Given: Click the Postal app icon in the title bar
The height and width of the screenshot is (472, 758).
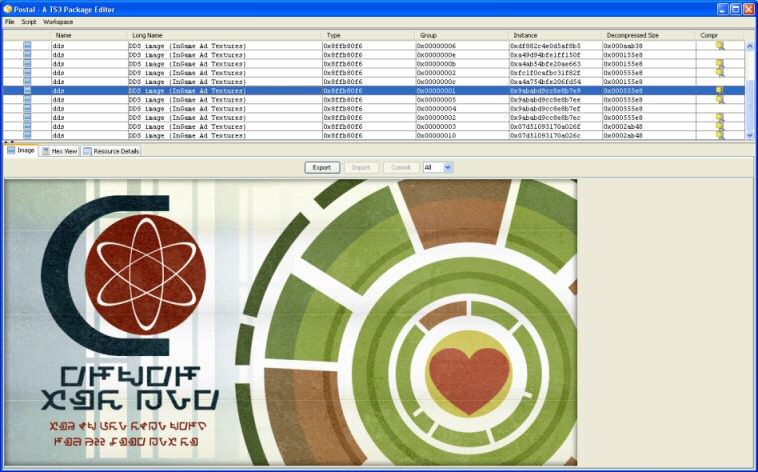Looking at the screenshot, I should 7,9.
